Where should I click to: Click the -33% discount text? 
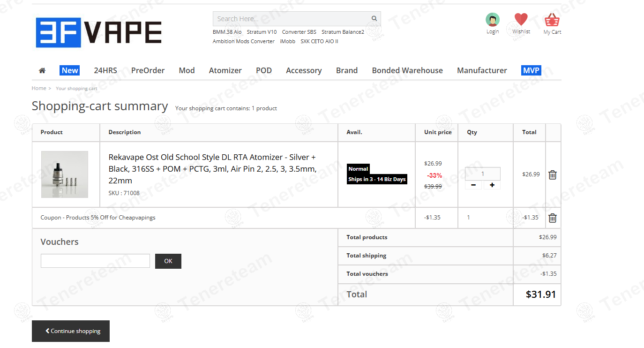tap(434, 175)
